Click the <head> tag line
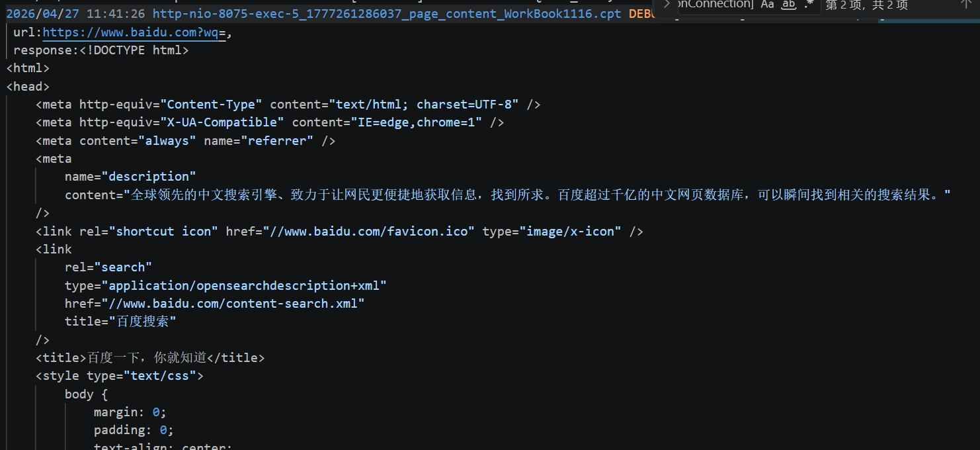Screen dimensions: 980x450 (28, 87)
